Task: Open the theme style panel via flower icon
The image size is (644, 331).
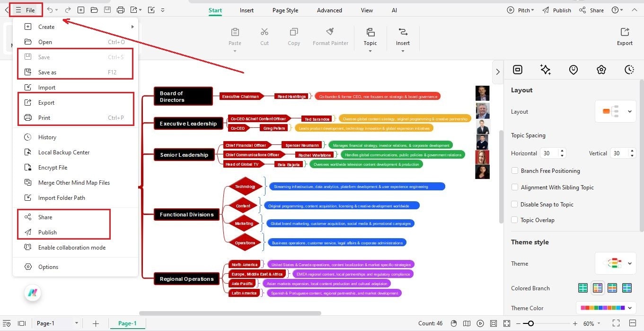Action: pos(601,70)
